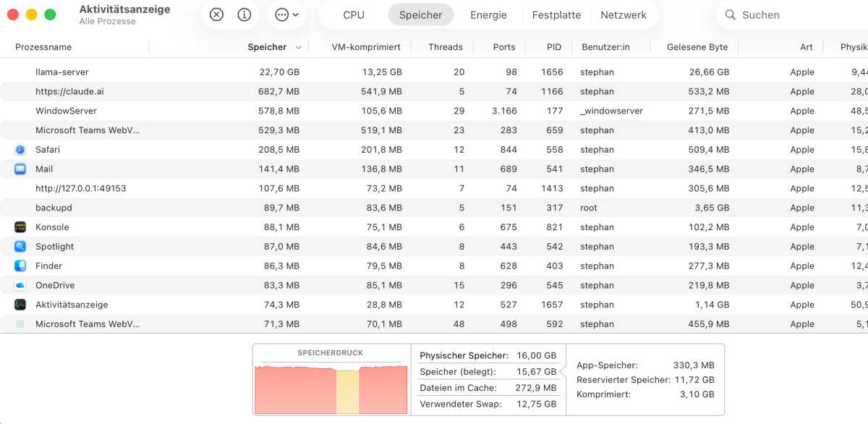Image resolution: width=868 pixels, height=424 pixels.
Task: Click the Mail envelope icon
Action: (20, 169)
